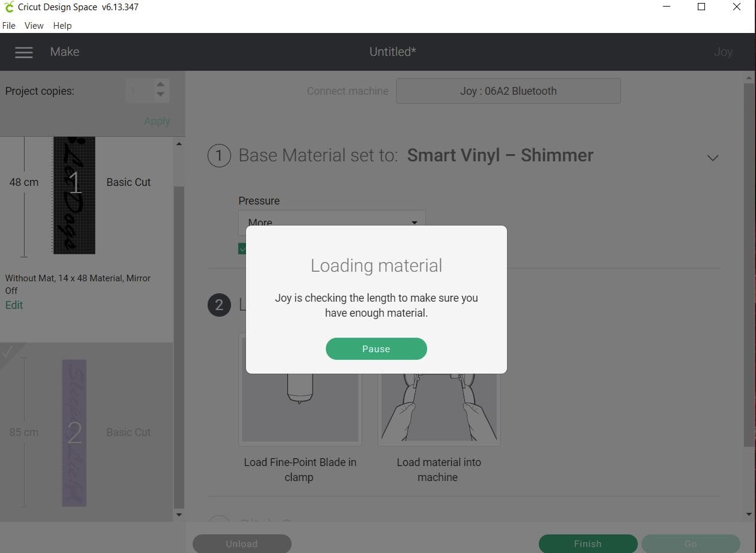Click the 'Connect machine' label
This screenshot has height=553, width=756.
coord(348,91)
